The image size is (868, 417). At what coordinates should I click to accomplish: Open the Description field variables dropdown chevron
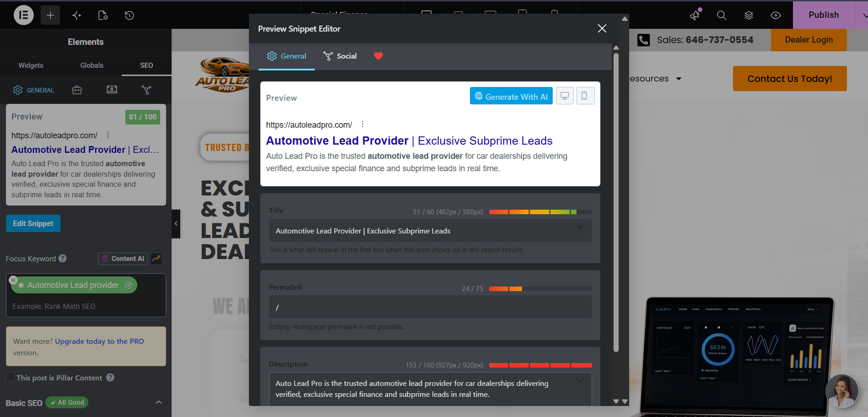(580, 380)
